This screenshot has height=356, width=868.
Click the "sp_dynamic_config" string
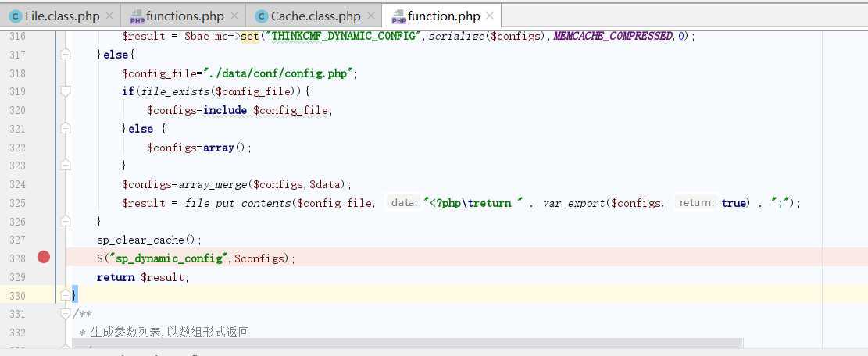[x=168, y=258]
